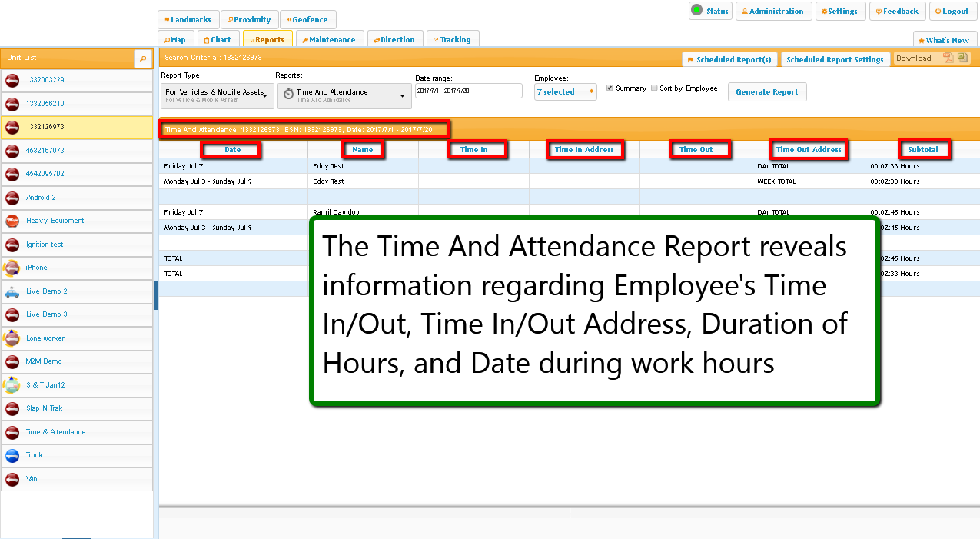Download the report as Excel
The height and width of the screenshot is (539, 980).
click(962, 58)
